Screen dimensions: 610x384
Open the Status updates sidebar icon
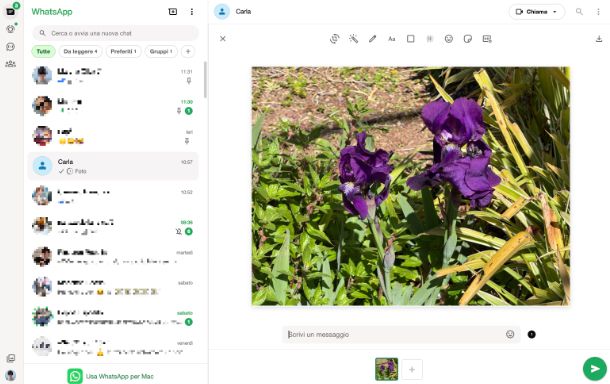pyautogui.click(x=11, y=29)
